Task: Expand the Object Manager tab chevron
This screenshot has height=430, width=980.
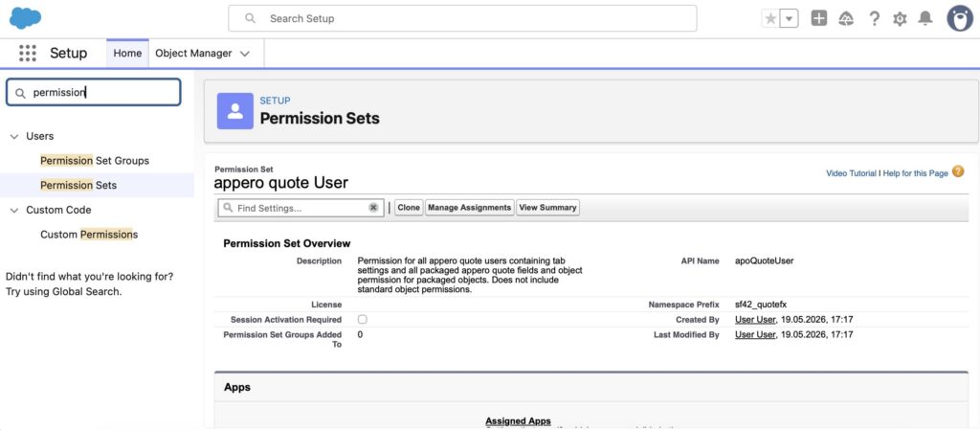Action: tap(245, 54)
